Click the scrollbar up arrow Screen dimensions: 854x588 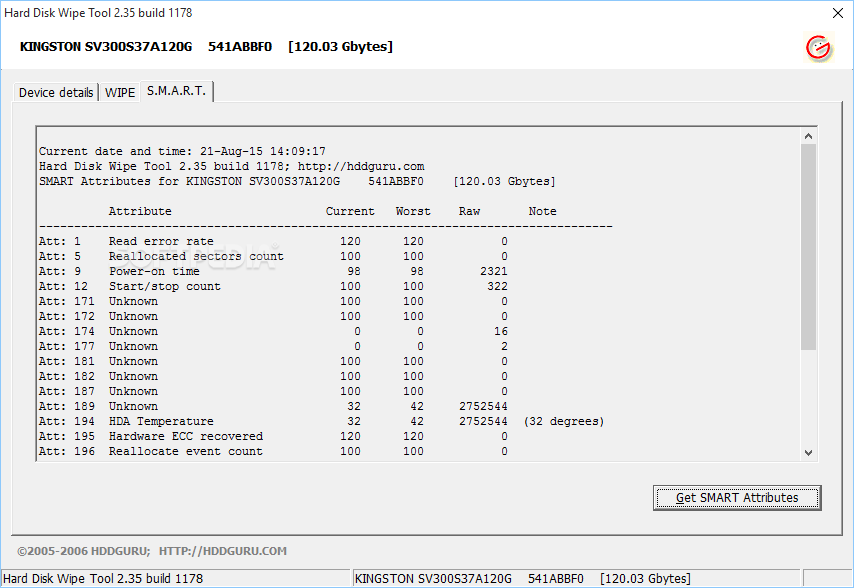pos(808,136)
